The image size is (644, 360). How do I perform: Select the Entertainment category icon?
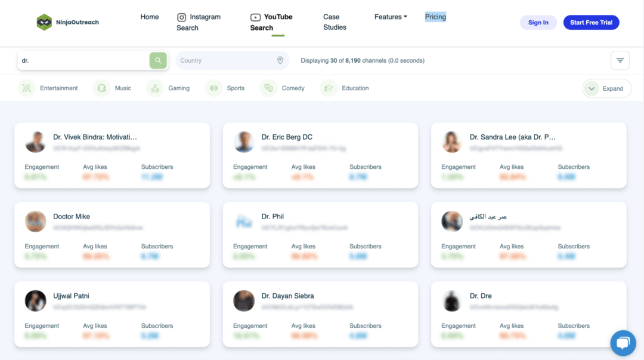(x=26, y=88)
